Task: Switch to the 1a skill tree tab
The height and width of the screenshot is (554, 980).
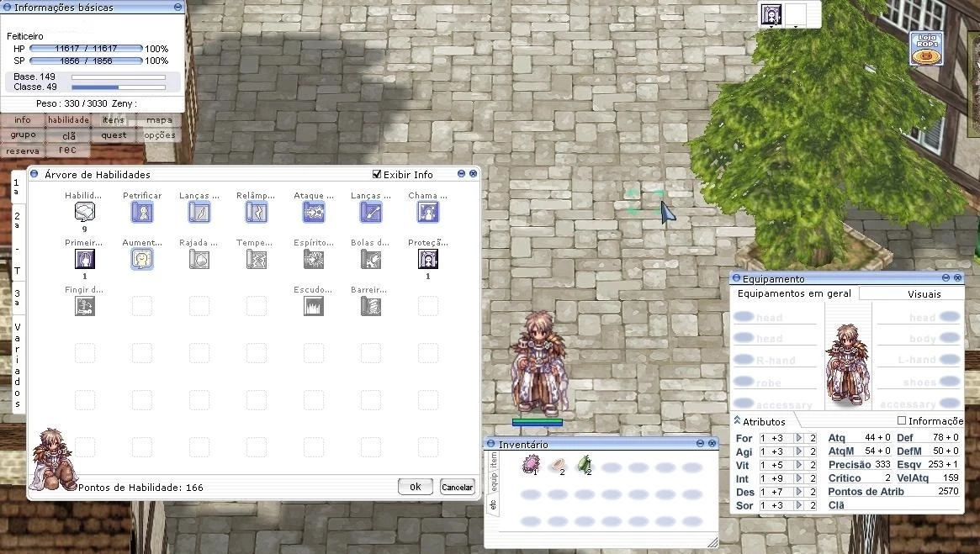Action: pyautogui.click(x=18, y=186)
